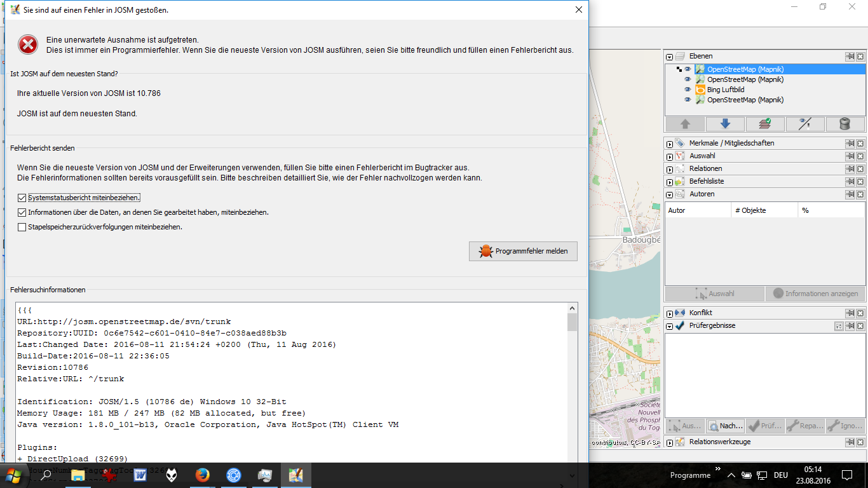
Task: Click the layer visibility settings button
Action: tap(804, 124)
